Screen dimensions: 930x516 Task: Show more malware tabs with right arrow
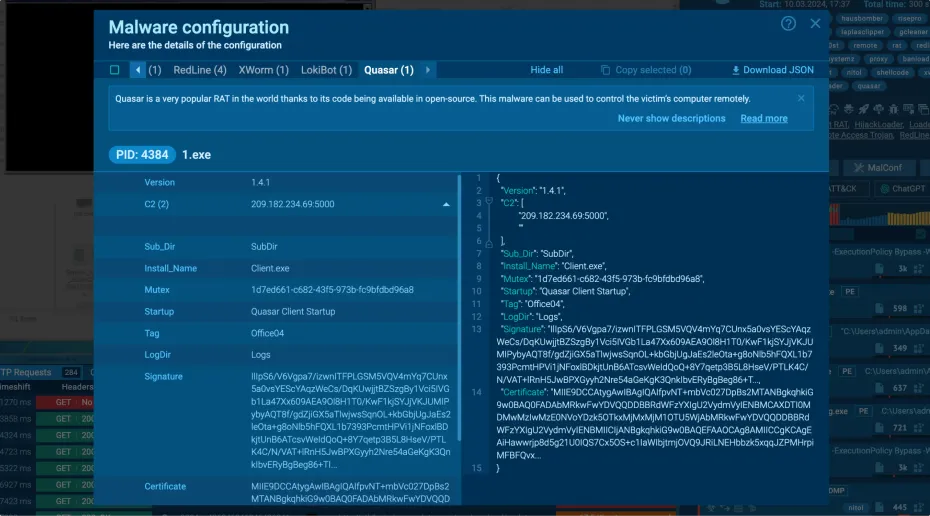click(428, 70)
